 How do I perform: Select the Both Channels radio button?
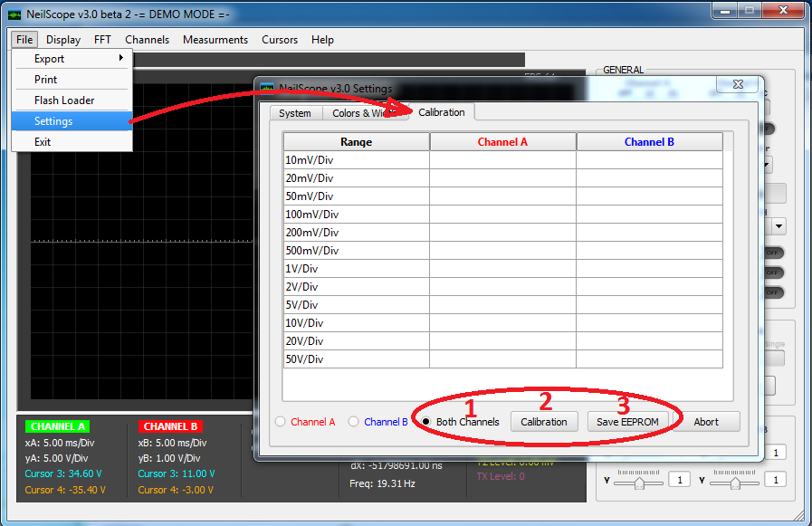(425, 422)
